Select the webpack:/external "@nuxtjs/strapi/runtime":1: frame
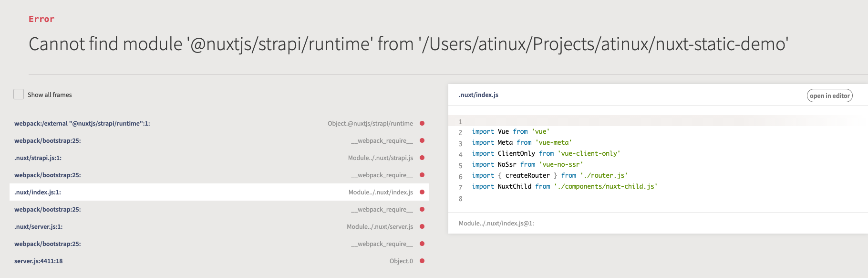 pyautogui.click(x=219, y=123)
